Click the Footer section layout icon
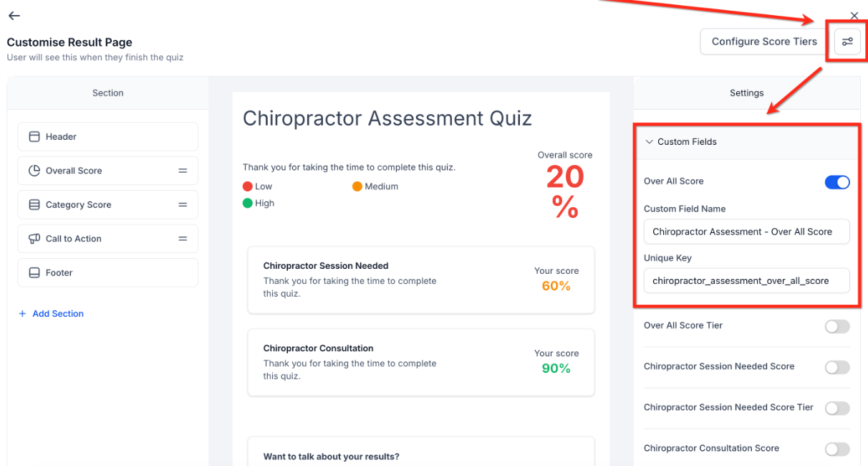This screenshot has width=868, height=466. [x=34, y=273]
